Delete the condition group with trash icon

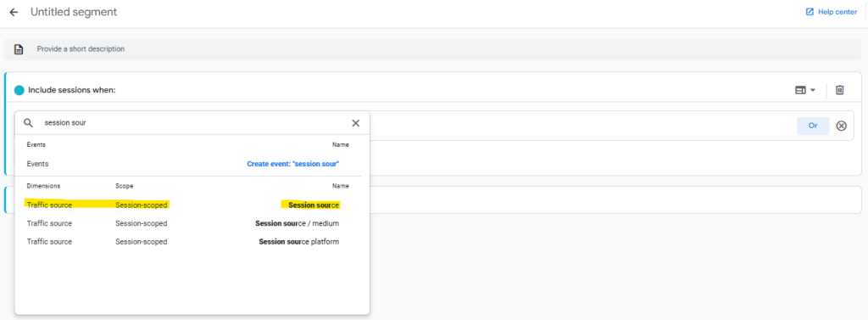point(840,90)
